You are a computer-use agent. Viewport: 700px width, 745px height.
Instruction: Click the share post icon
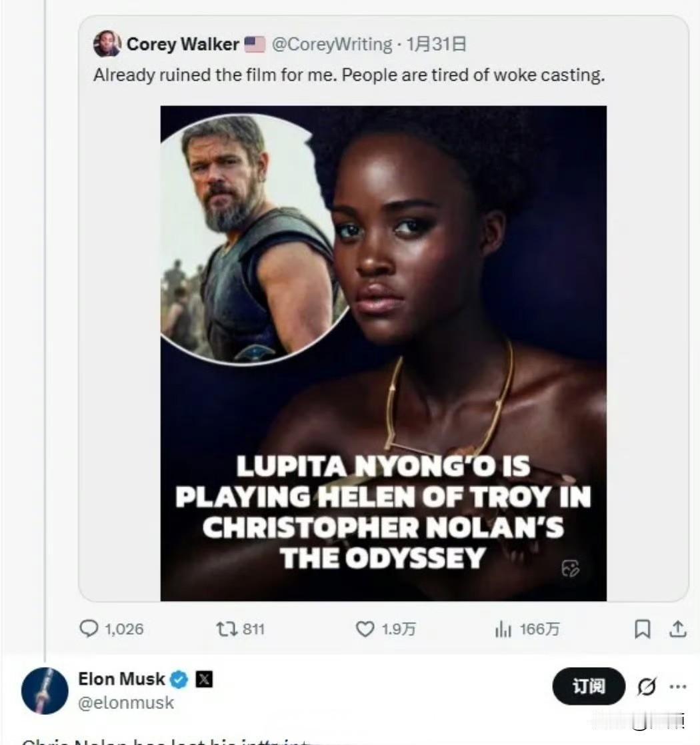(x=677, y=629)
